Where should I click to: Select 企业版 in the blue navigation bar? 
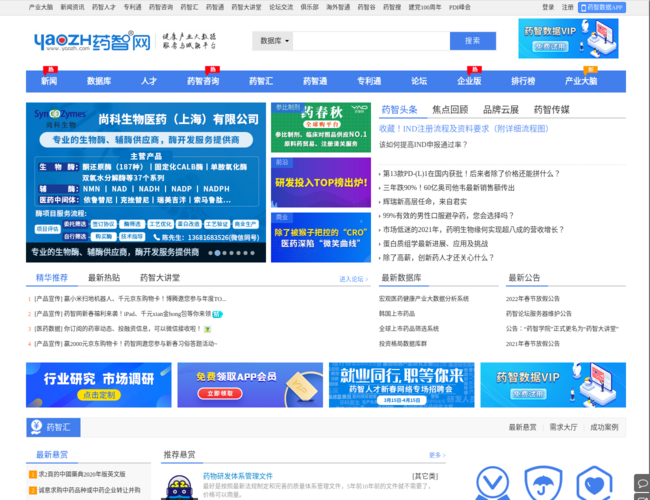coord(469,81)
